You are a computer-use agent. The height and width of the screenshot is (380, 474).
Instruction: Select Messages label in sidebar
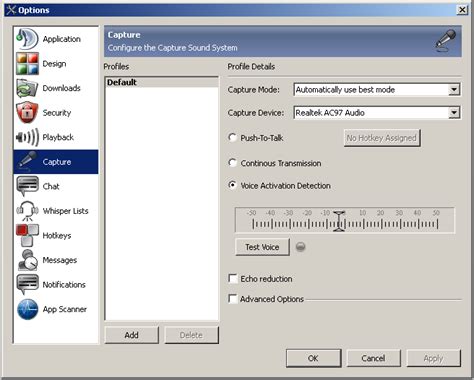60,260
